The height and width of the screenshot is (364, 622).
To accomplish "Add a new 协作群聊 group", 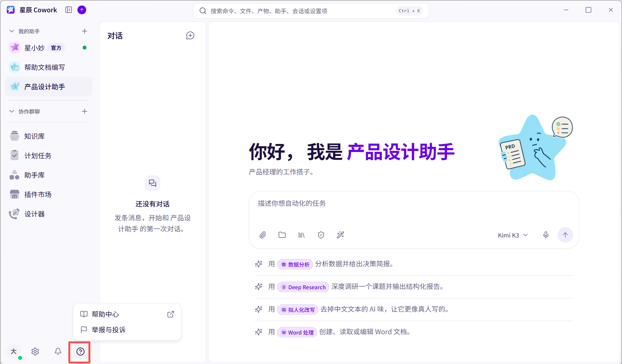I will tap(85, 111).
